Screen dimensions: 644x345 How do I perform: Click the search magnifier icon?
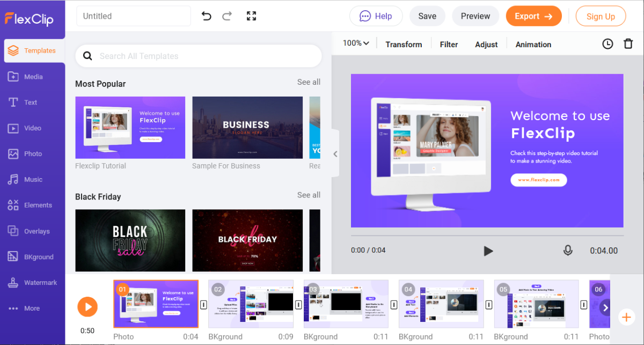click(87, 56)
